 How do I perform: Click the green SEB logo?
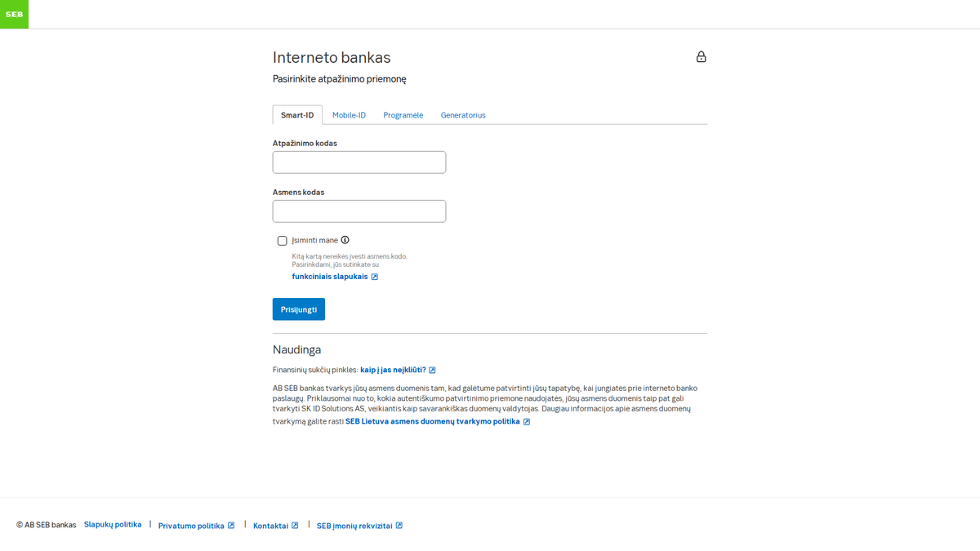pos(14,14)
